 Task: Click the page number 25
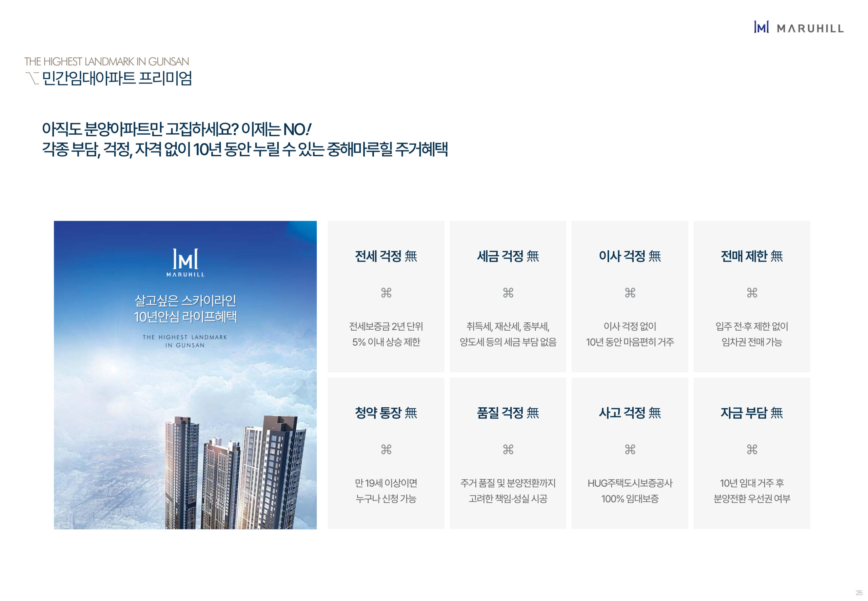tap(859, 593)
